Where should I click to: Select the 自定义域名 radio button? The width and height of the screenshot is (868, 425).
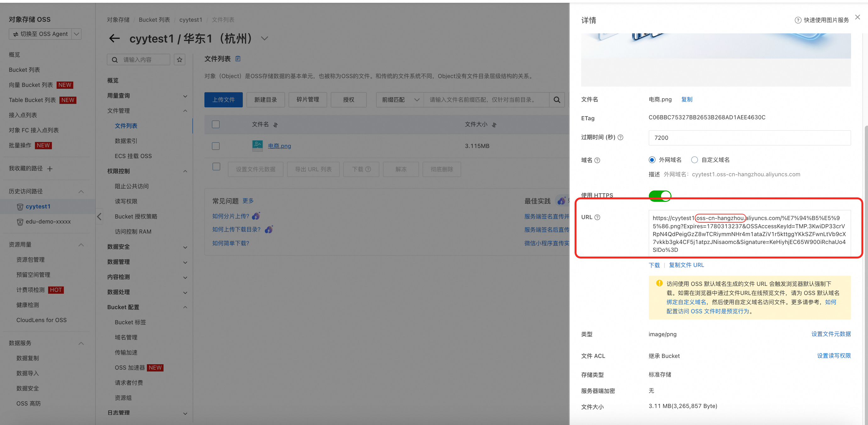click(694, 160)
